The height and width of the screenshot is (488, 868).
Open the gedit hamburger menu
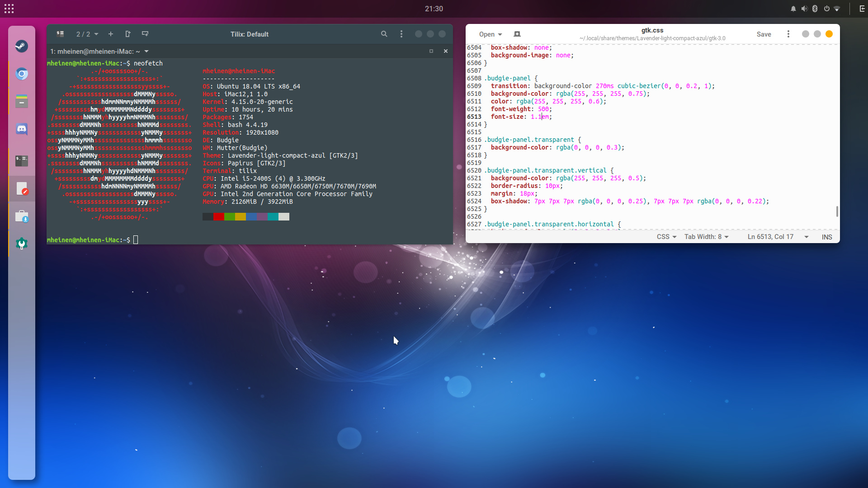click(x=788, y=34)
